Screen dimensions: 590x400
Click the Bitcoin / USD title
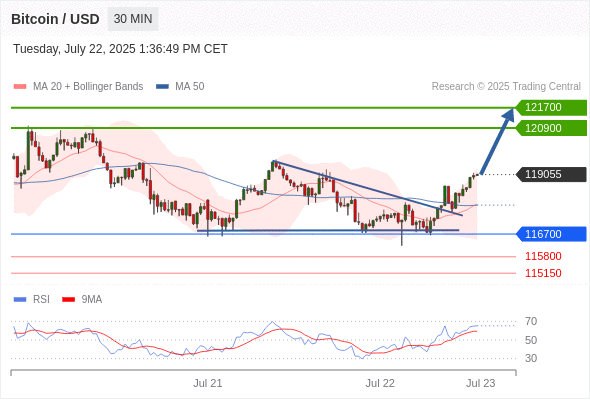pos(55,19)
